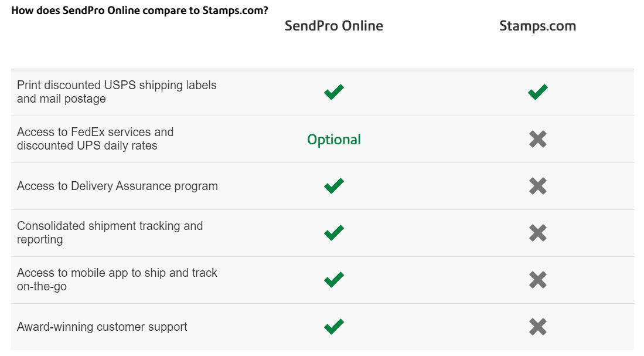Click 'Access to Delivery Assurance program' label
The height and width of the screenshot is (356, 644).
click(117, 187)
